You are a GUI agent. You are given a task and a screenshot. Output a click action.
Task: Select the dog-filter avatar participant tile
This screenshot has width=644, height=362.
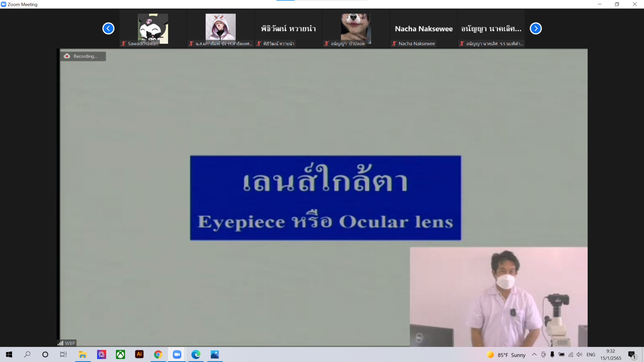coord(356,29)
